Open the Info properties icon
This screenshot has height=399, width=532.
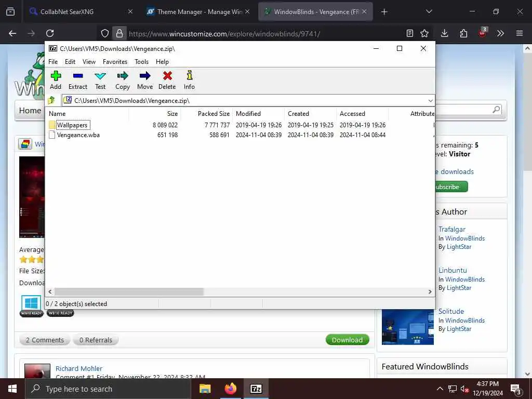click(x=189, y=80)
